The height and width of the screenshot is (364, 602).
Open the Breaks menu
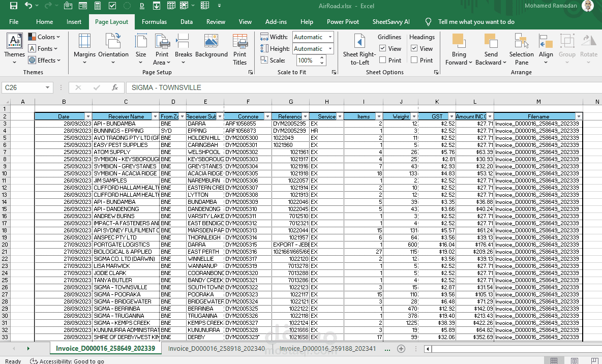183,49
